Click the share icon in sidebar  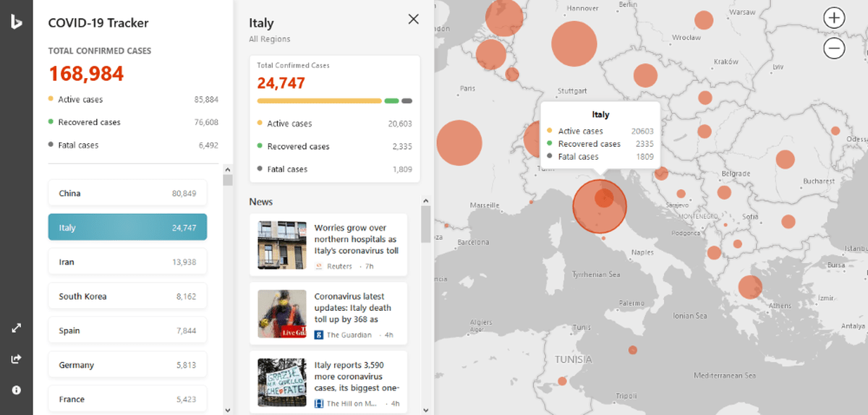click(16, 359)
